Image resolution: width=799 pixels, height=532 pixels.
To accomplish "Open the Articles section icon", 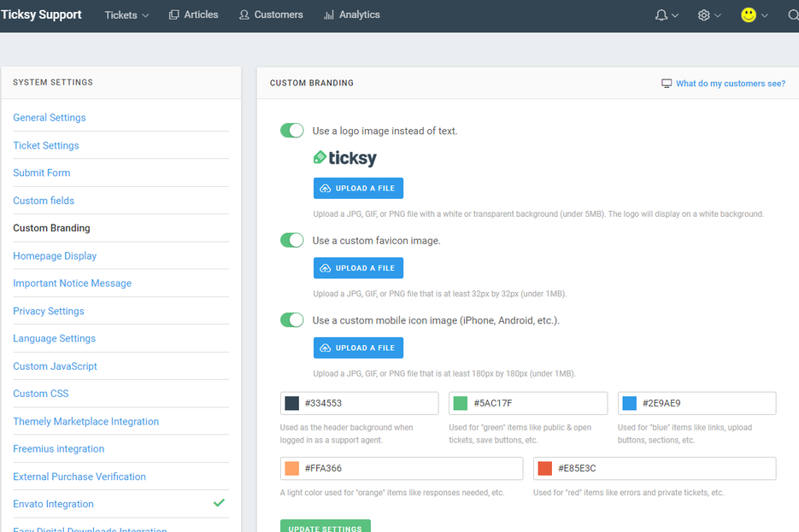I will point(173,15).
